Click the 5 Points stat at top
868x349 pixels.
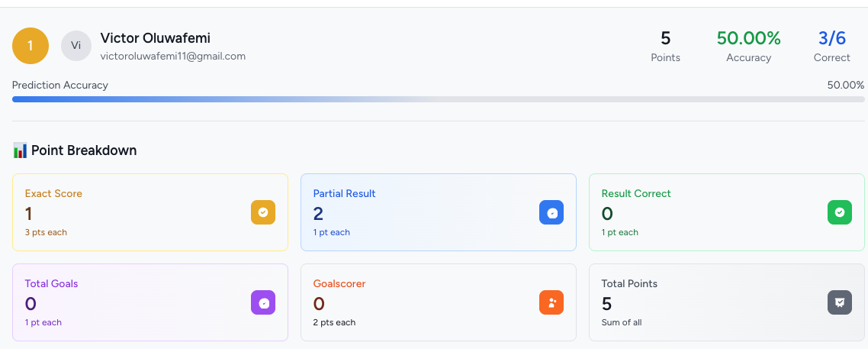[x=665, y=46]
